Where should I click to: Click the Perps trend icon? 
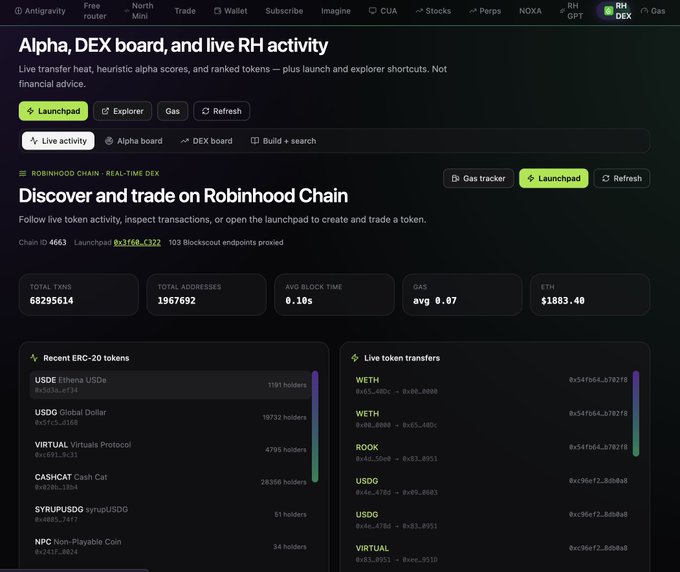click(473, 11)
